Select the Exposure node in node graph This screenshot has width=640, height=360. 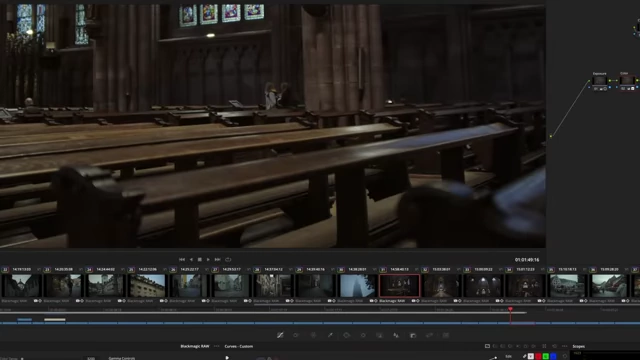point(600,81)
